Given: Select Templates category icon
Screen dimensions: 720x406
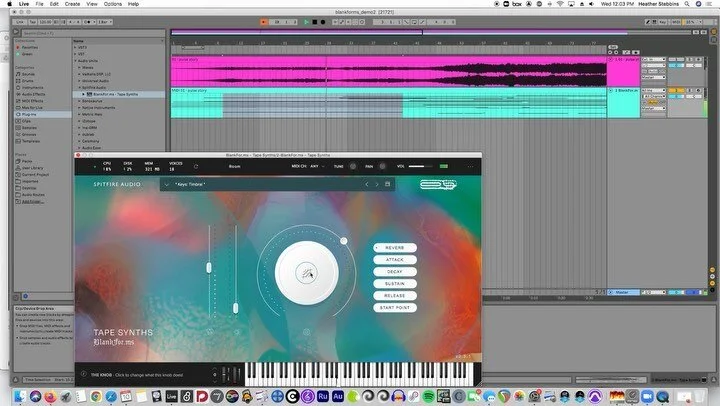Looking at the screenshot, I should [18, 141].
